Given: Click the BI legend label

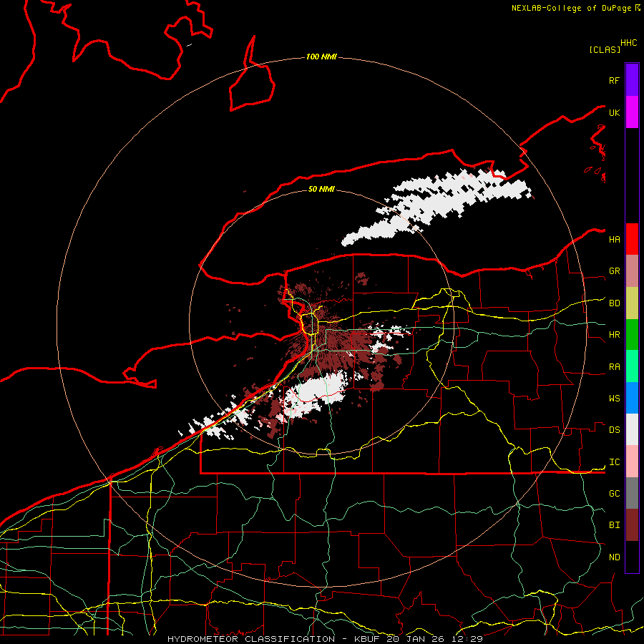Looking at the screenshot, I should click(x=614, y=525).
